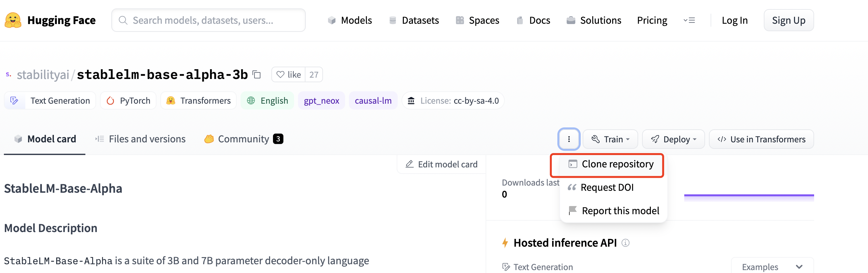Switch to the Model card tab
This screenshot has height=273, width=868.
pyautogui.click(x=45, y=139)
